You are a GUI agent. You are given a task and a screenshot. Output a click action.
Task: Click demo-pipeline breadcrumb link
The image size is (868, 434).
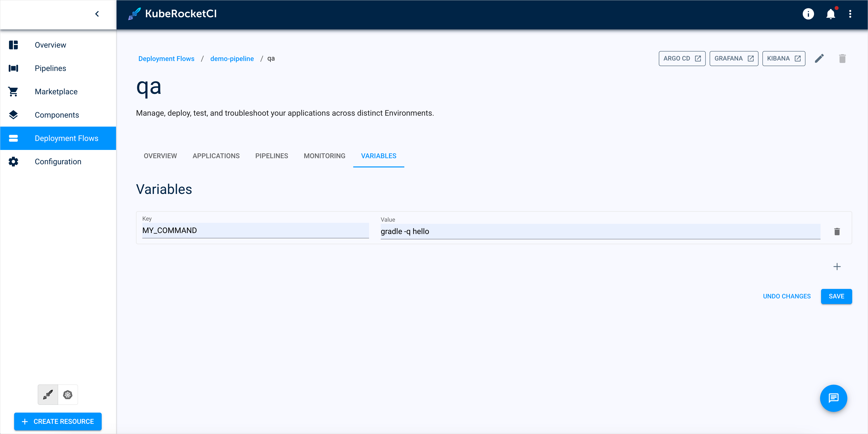(x=232, y=58)
